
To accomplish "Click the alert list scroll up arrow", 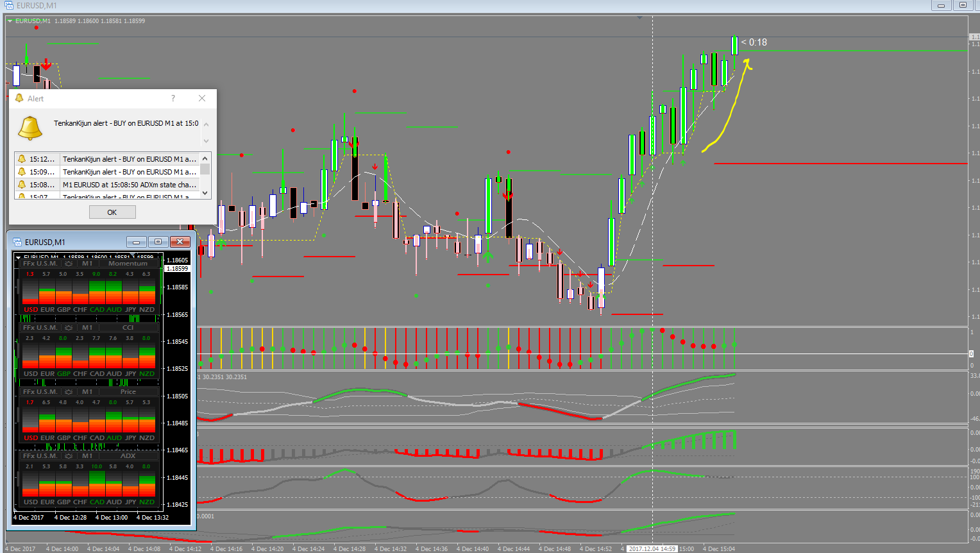I will [x=205, y=158].
